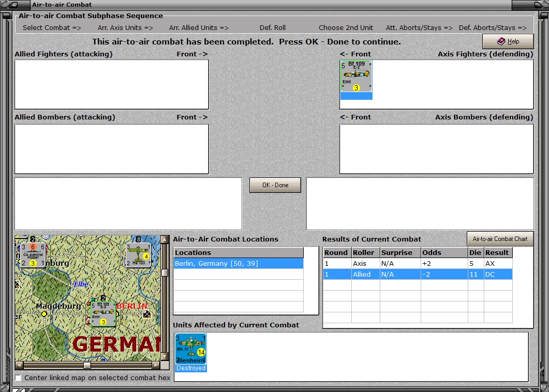
Task: Select the Axis roller result row
Action: click(418, 264)
